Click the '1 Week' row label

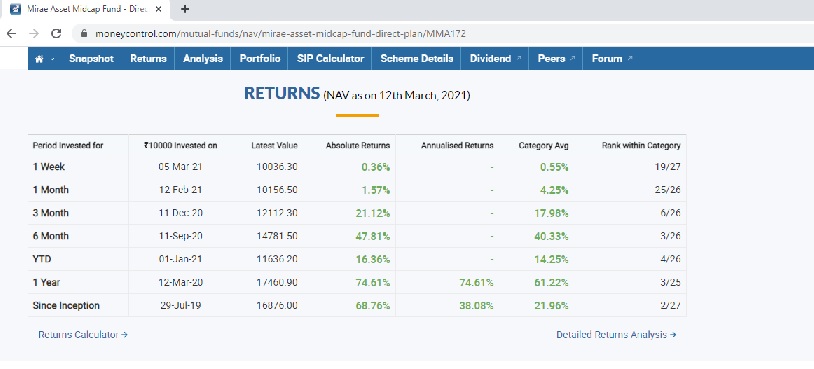[49, 167]
